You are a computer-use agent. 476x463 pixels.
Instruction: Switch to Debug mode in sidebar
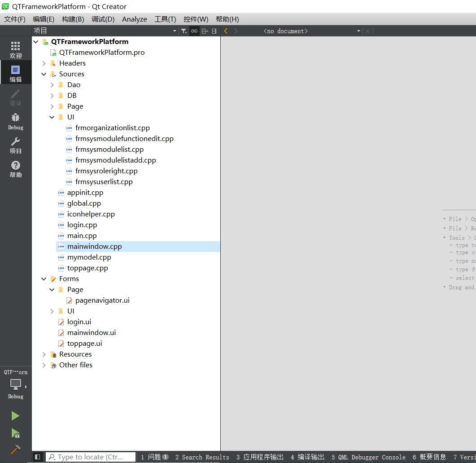click(16, 121)
